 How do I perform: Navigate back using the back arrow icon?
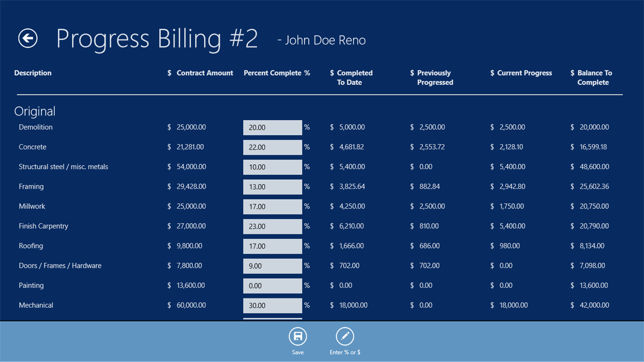click(x=27, y=38)
